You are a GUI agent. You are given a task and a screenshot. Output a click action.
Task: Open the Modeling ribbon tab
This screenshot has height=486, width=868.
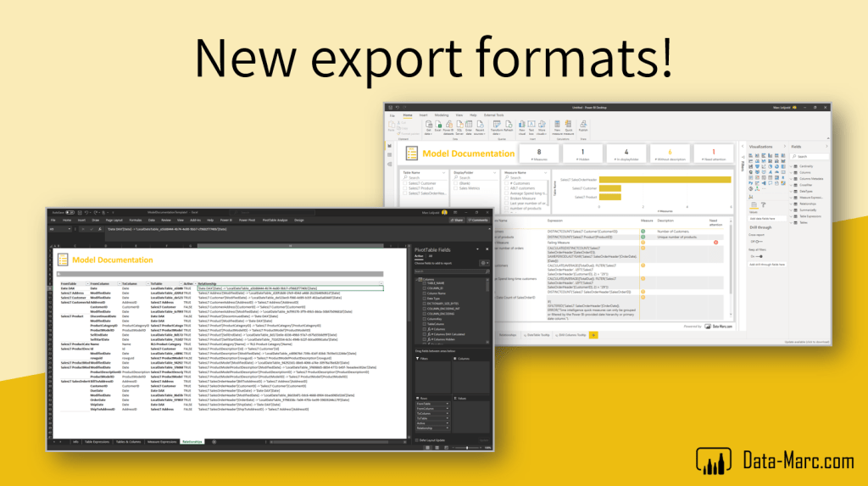click(x=442, y=114)
